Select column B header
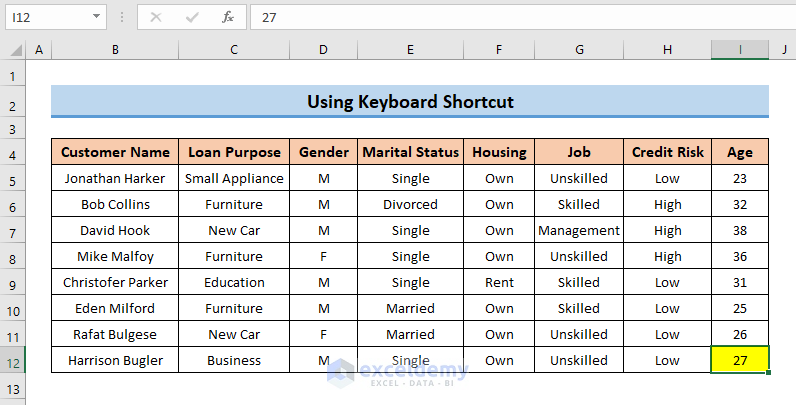Image resolution: width=796 pixels, height=405 pixels. pos(115,50)
